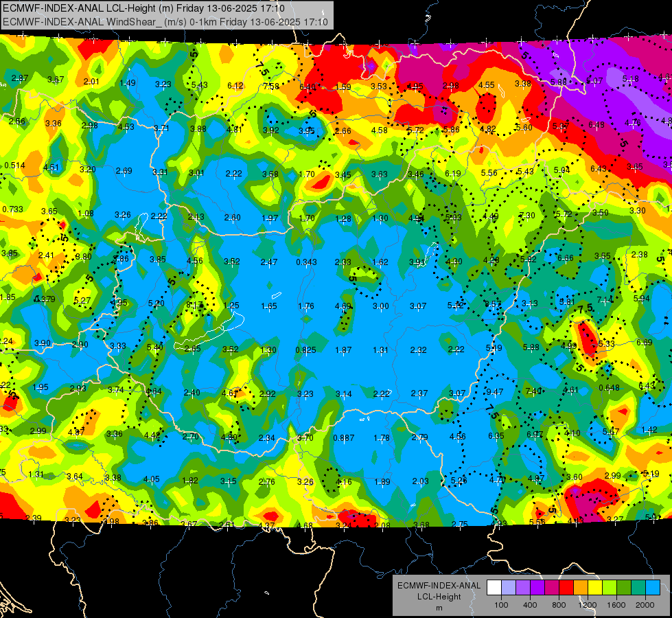Image resolution: width=672 pixels, height=618 pixels.
Task: Click the wind shear value 2.37
Action: tap(419, 393)
